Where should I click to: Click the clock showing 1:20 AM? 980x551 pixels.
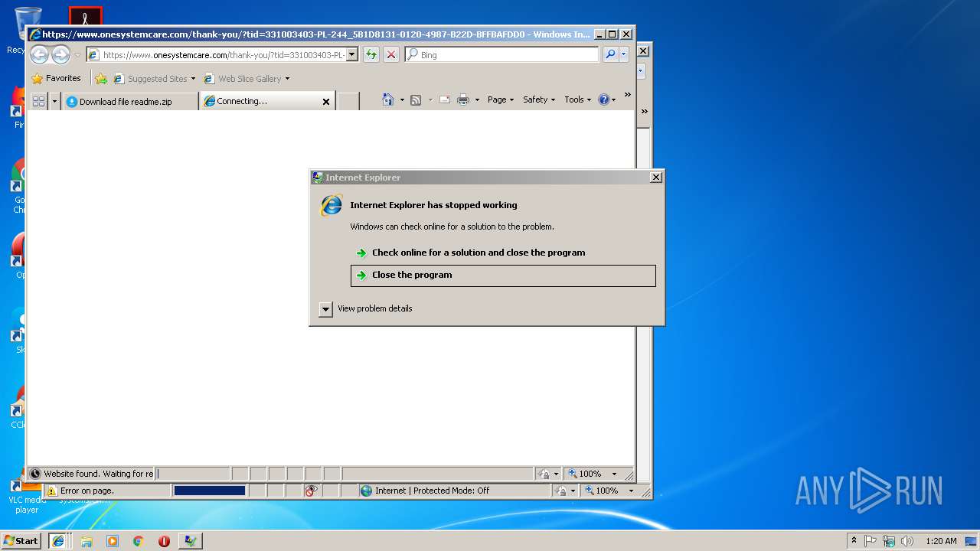click(x=941, y=541)
